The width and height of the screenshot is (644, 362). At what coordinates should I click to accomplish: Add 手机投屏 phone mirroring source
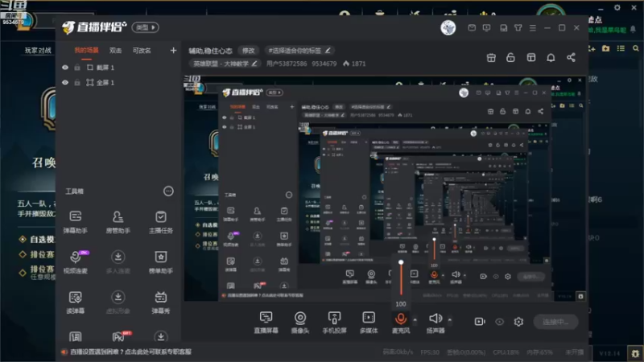pos(334,323)
